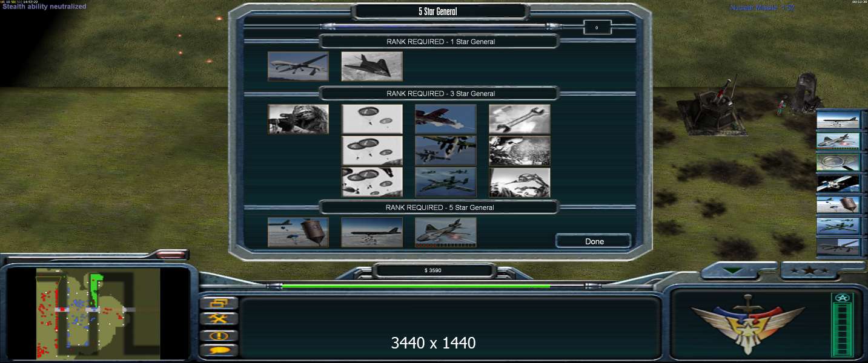Choose the Pathfinder sniper promotion
This screenshot has height=363, width=868.
pos(298,119)
